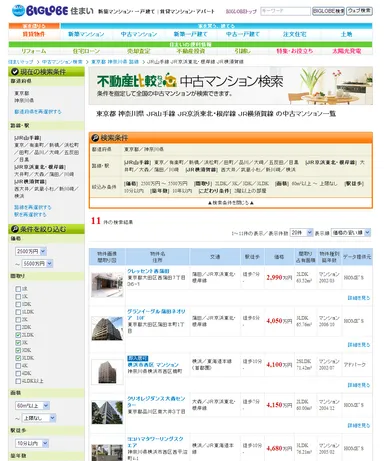Toggle the 1R floor plan checkbox
Image resolution: width=384 pixels, height=461 pixels.
(18, 289)
